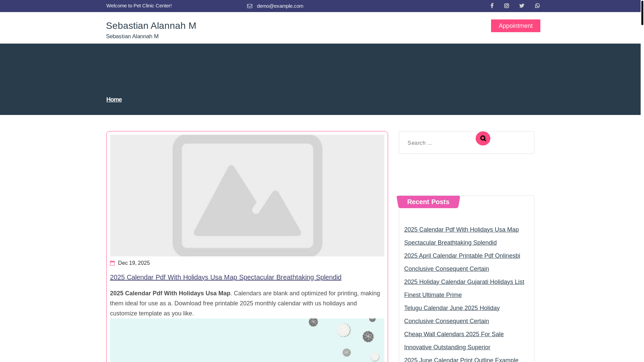Open recent post 2025 Calendar Pdf With Holidays Usa Map

pyautogui.click(x=462, y=236)
